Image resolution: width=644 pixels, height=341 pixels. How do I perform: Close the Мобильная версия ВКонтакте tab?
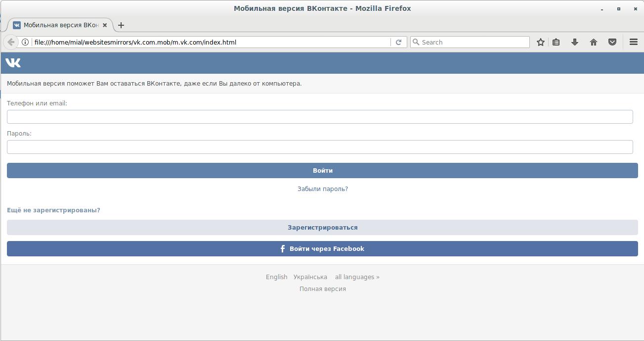point(105,25)
